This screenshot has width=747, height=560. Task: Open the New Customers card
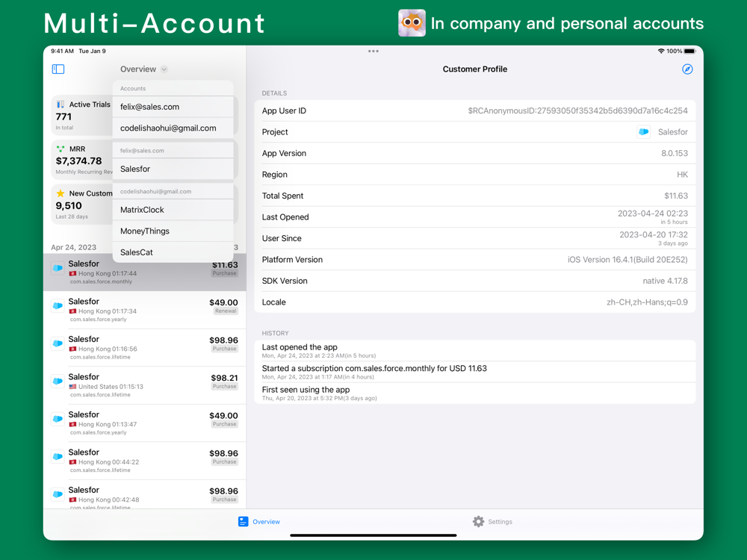82,204
